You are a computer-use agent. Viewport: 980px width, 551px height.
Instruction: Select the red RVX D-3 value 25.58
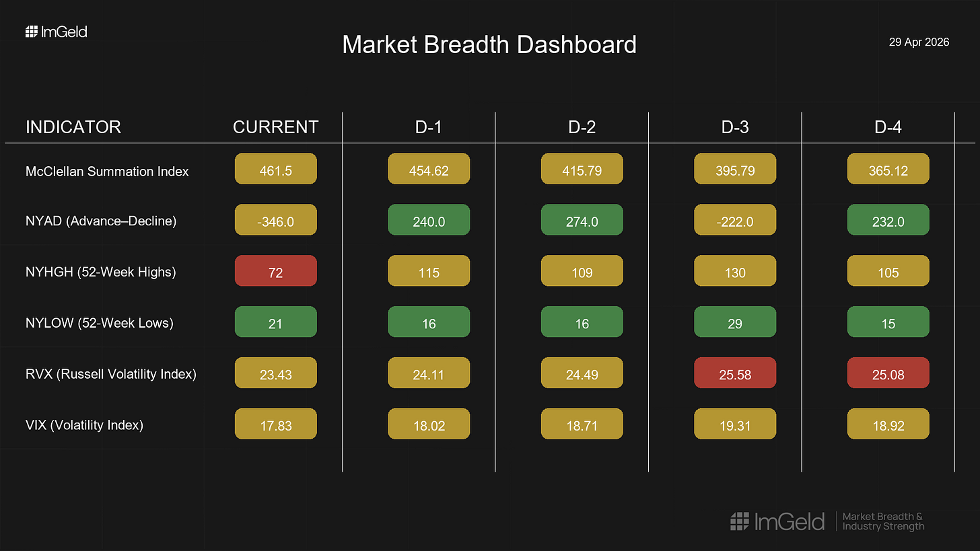coord(735,373)
